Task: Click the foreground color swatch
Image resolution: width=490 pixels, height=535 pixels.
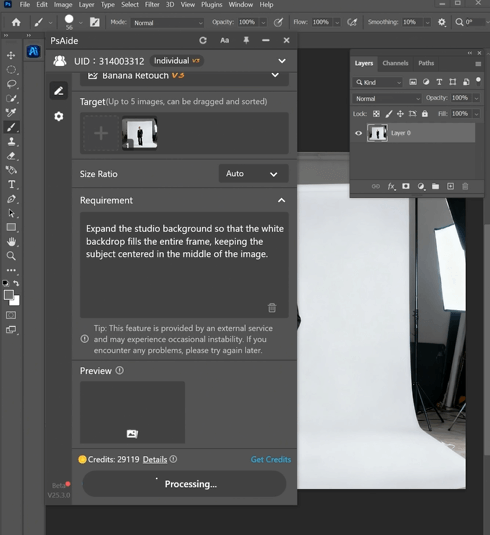Action: (x=9, y=295)
